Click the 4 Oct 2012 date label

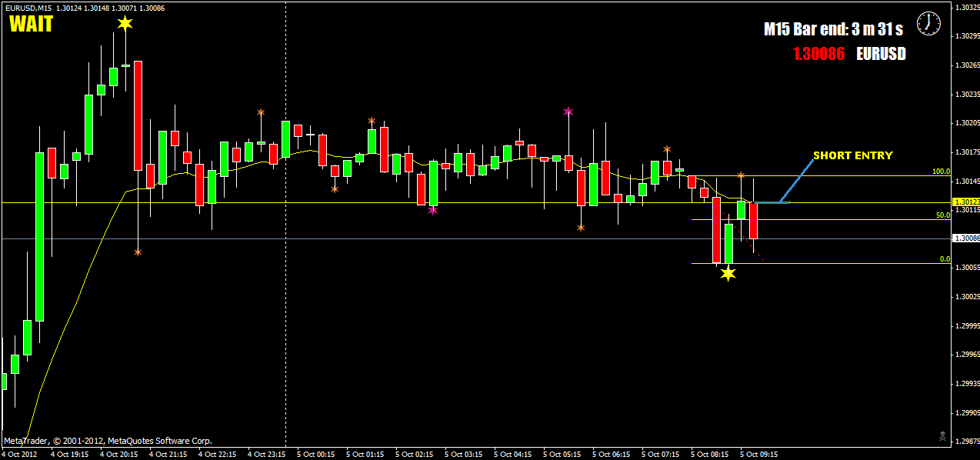click(21, 454)
